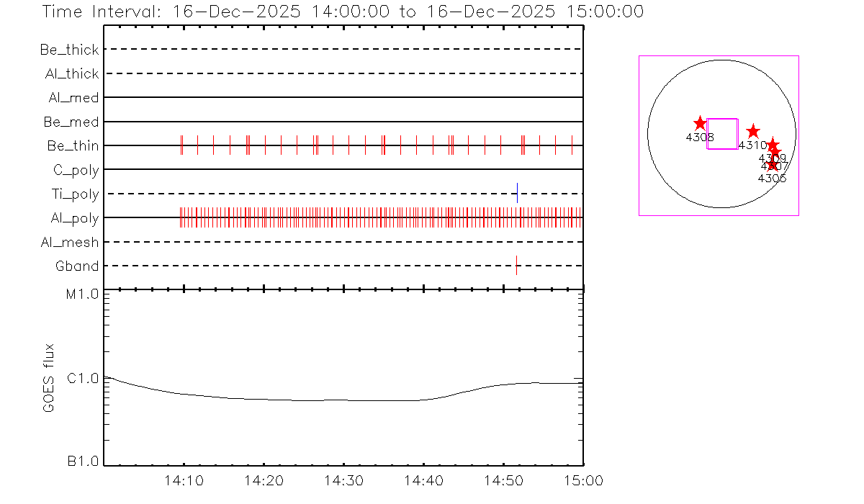The width and height of the screenshot is (864, 504).
Task: Click the red star above label 4310
Action: (753, 131)
